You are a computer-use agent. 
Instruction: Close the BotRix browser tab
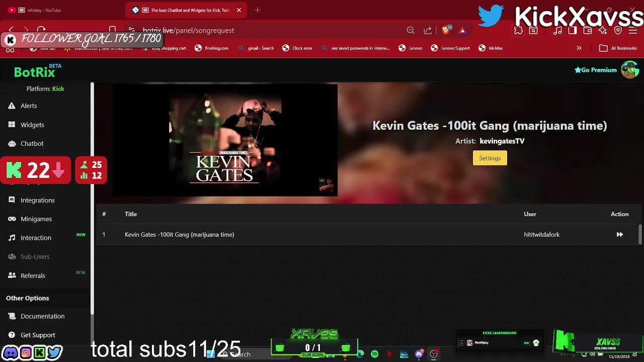239,10
